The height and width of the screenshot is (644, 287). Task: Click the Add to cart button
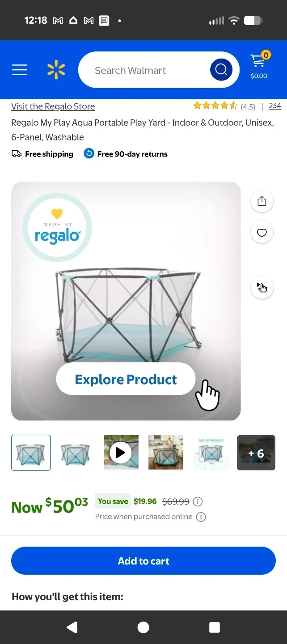point(143,561)
